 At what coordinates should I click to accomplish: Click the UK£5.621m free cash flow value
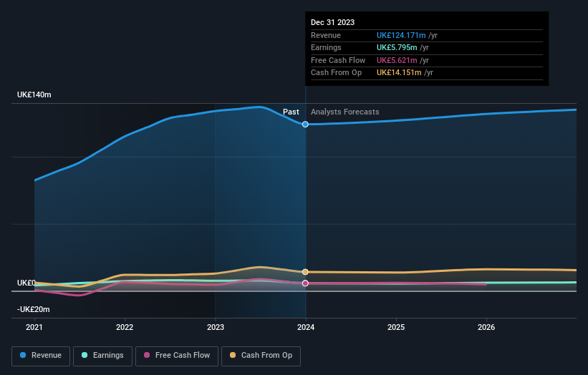pyautogui.click(x=397, y=60)
